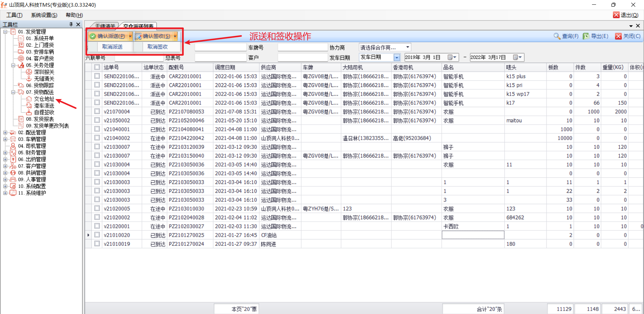Open 深圳报关 in the sidebar tree
Image resolution: width=644 pixels, height=314 pixels.
coord(44,72)
